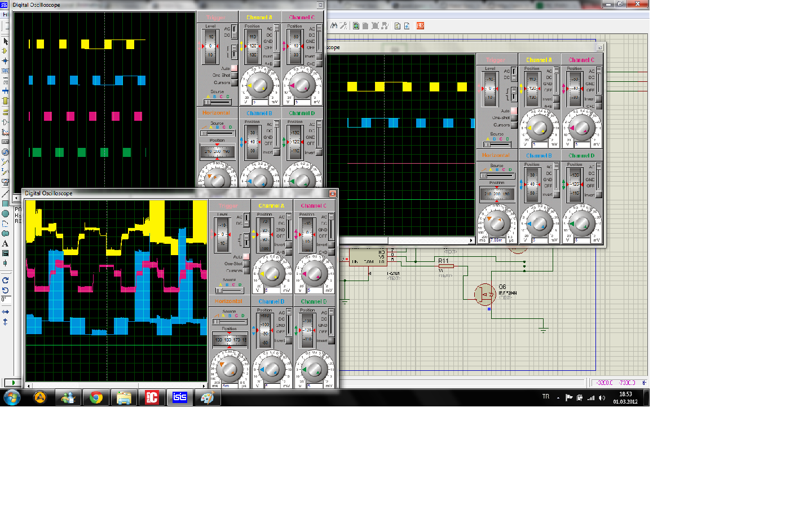Select the 2D Graphics Circle tool
This screenshot has width=812, height=508.
point(5,213)
